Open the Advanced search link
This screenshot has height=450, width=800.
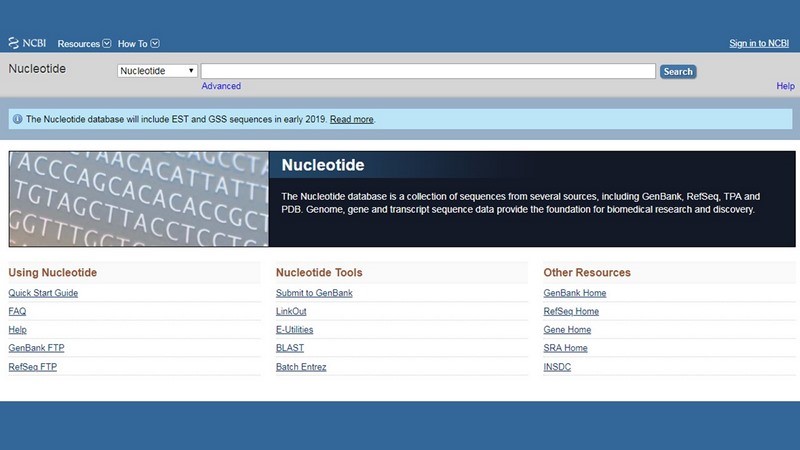(x=221, y=86)
